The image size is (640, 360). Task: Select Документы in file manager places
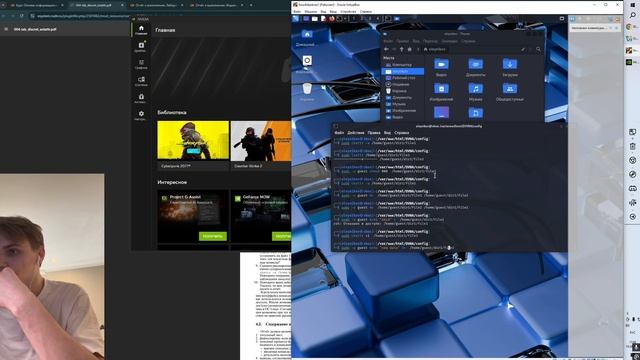402,98
